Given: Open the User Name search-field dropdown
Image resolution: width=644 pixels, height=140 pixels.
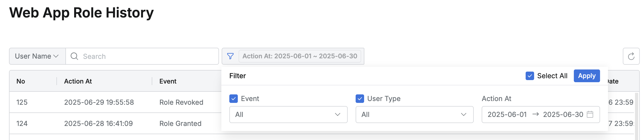Looking at the screenshot, I should coord(37,56).
